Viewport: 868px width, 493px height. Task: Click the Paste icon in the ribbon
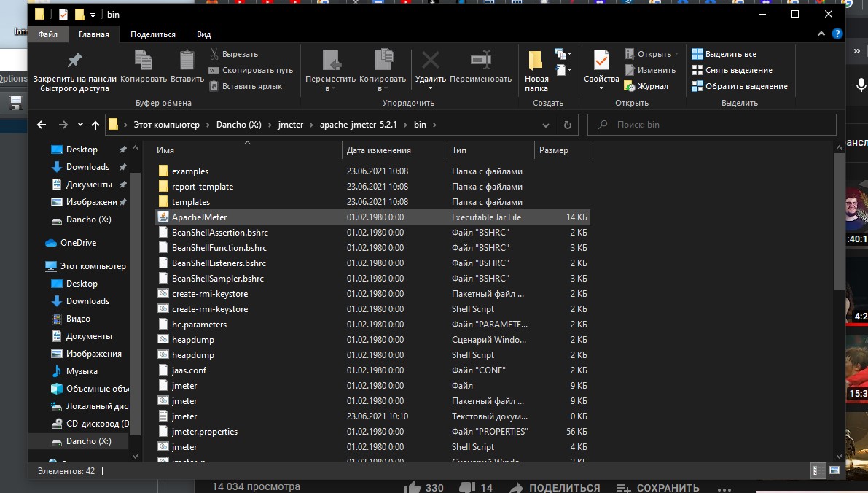click(187, 61)
